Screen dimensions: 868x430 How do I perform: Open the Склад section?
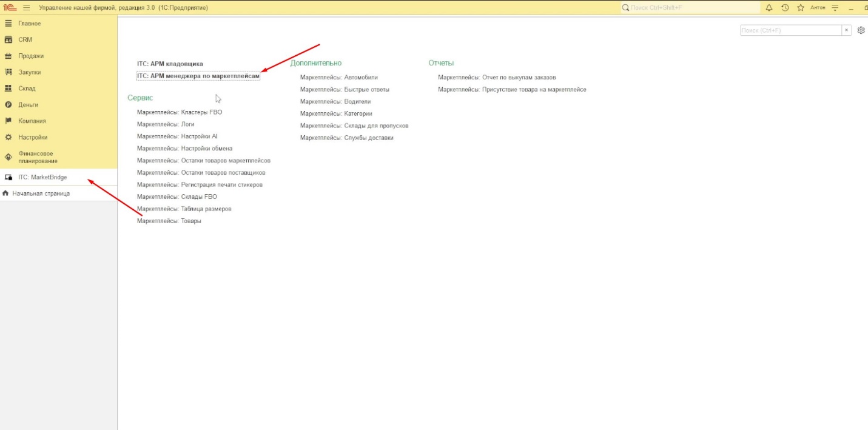coord(58,89)
